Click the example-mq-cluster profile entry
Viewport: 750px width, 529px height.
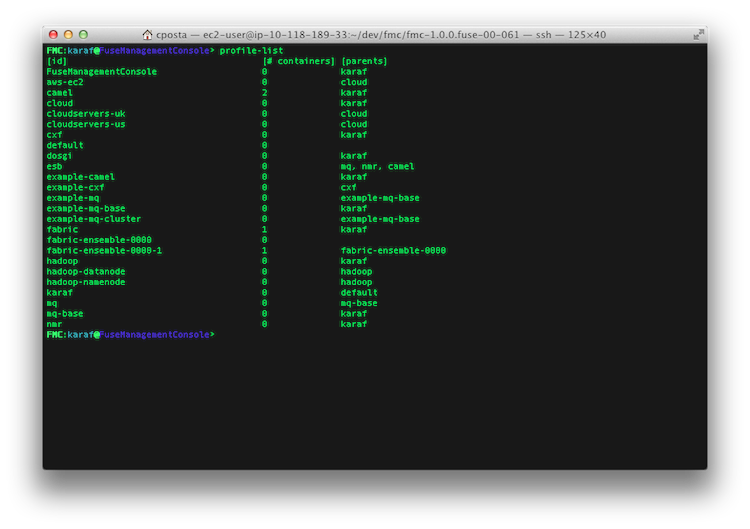point(94,219)
